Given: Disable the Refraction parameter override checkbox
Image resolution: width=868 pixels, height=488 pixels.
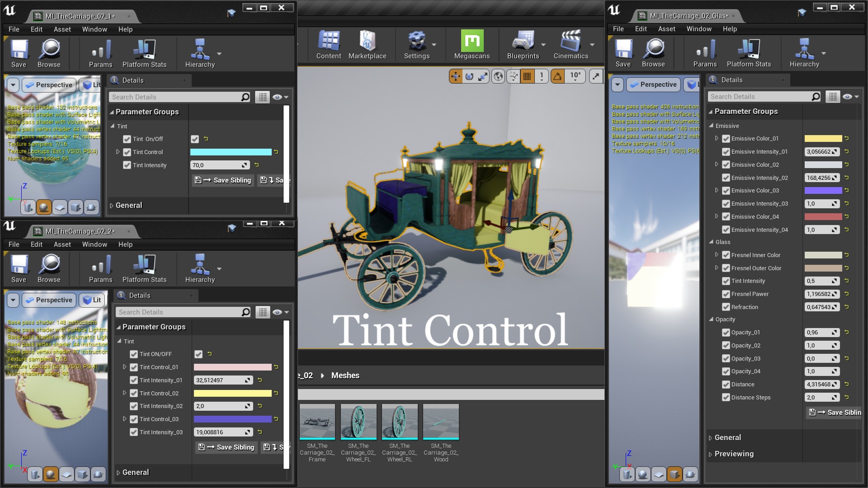Looking at the screenshot, I should 726,307.
